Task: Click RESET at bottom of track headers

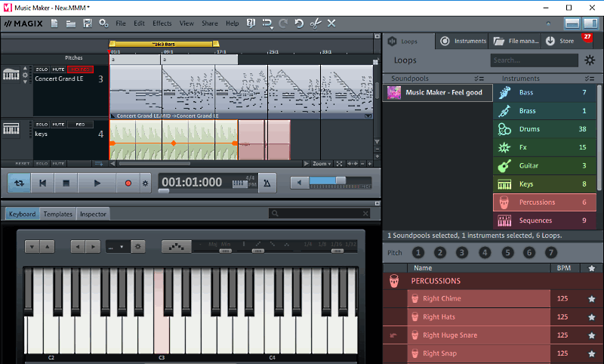Action: coord(23,164)
